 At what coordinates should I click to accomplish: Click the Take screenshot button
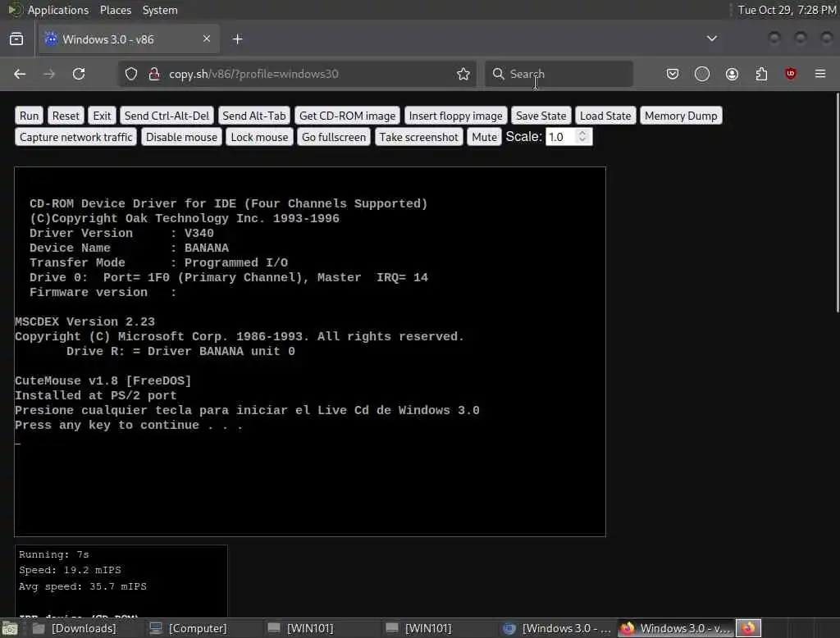419,137
